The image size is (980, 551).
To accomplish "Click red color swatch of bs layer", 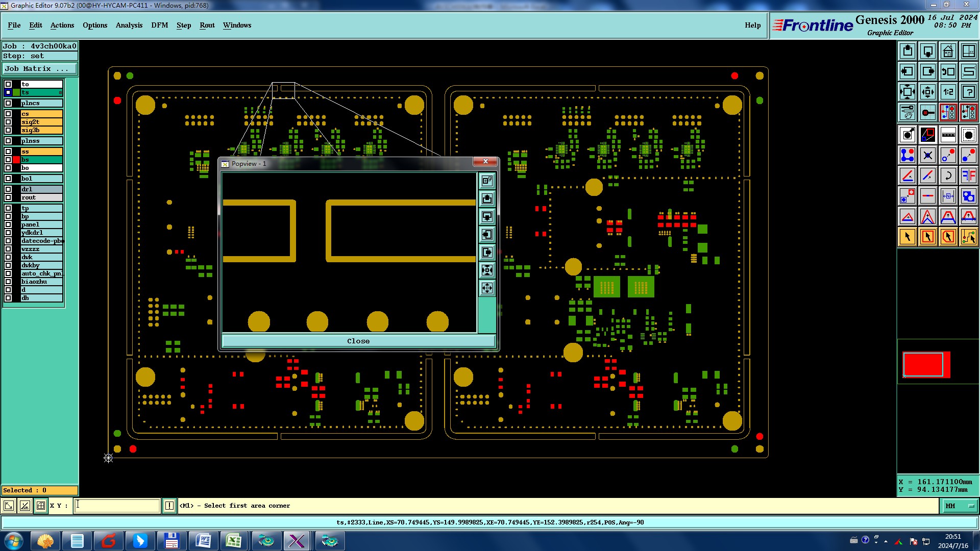I will pos(16,160).
